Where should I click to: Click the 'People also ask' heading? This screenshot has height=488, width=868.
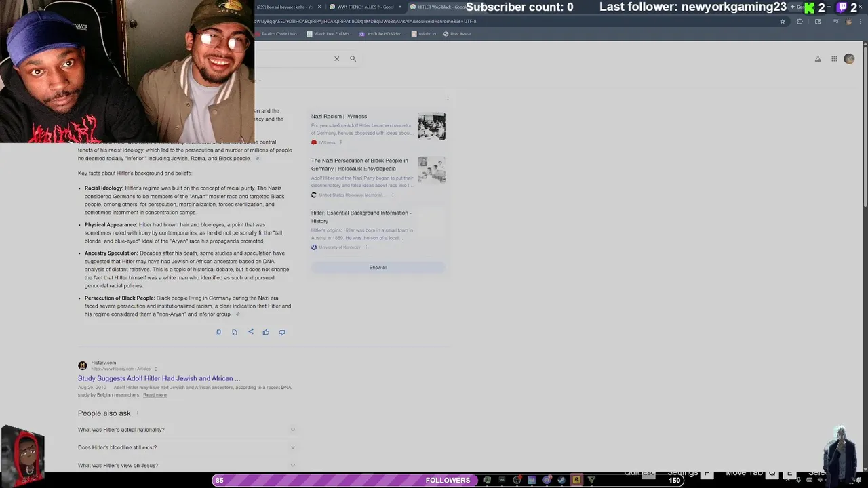tap(104, 413)
